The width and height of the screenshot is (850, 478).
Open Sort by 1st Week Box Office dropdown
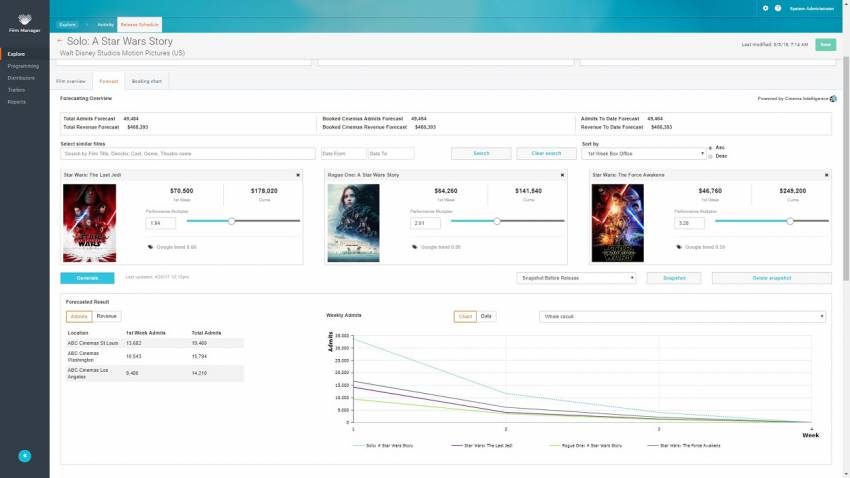tap(643, 154)
